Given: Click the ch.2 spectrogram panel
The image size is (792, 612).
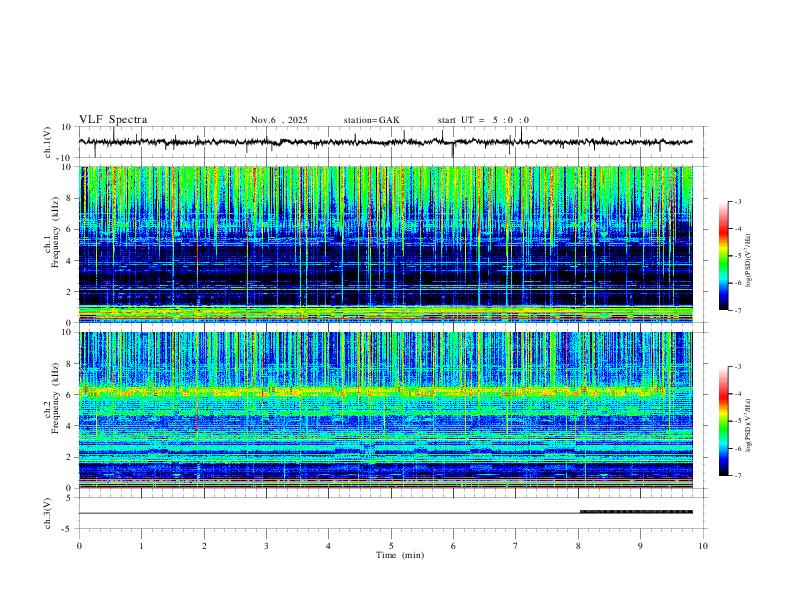Looking at the screenshot, I should pos(386,410).
